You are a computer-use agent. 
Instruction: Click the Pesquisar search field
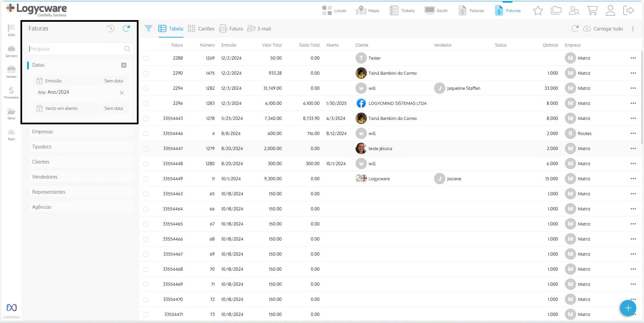(x=76, y=49)
